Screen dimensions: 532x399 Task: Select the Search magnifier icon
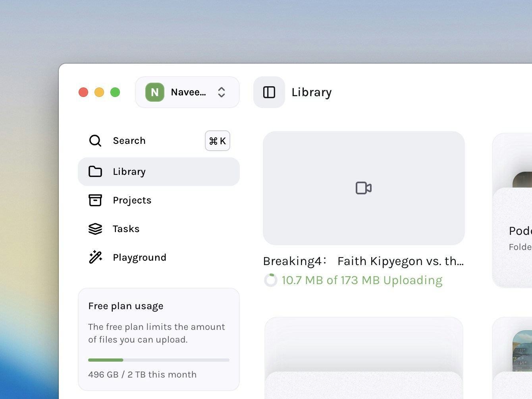click(95, 141)
